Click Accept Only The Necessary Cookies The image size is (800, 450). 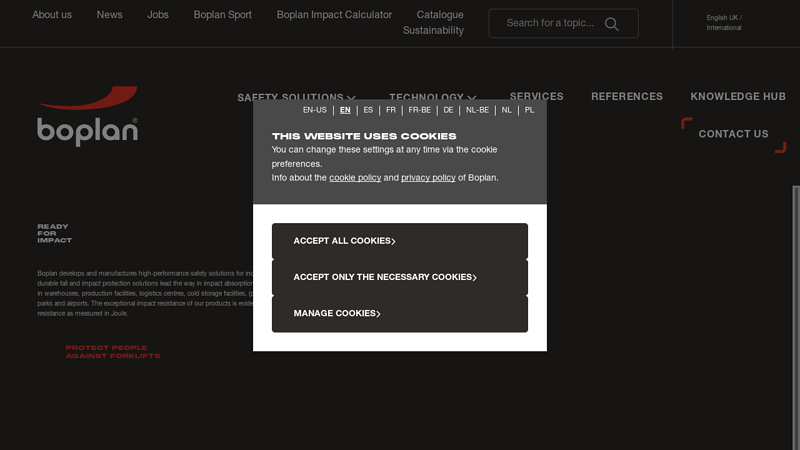coord(400,277)
